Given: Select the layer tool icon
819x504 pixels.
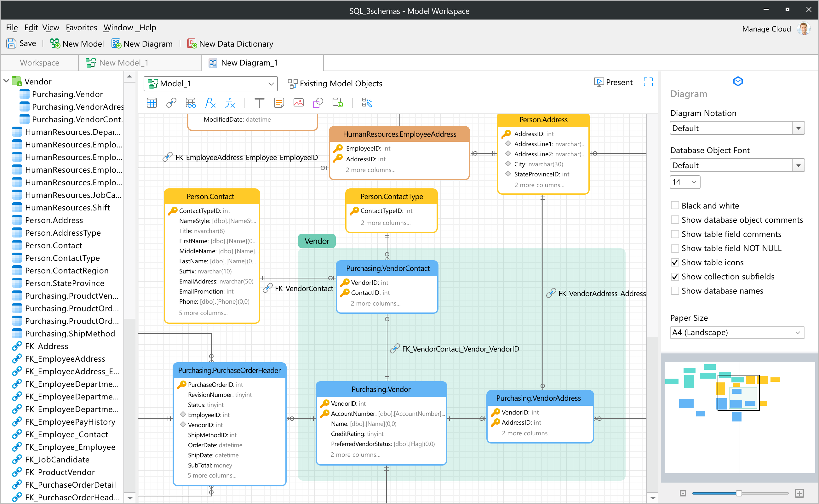Looking at the screenshot, I should (338, 103).
